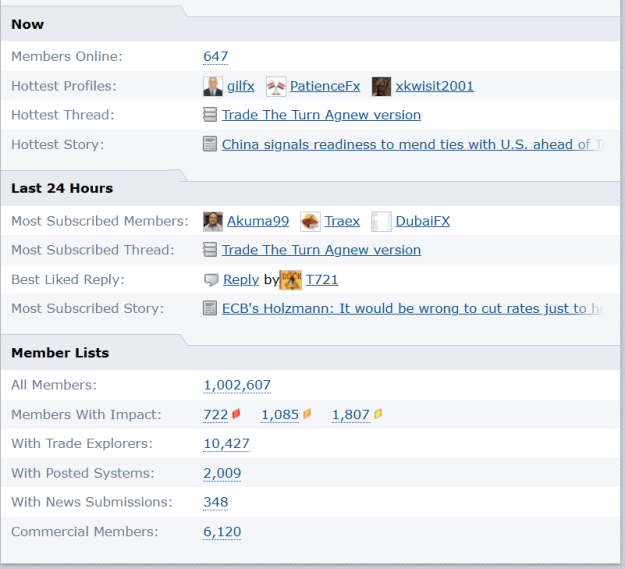The height and width of the screenshot is (569, 625).
Task: Click news icon beside Most Subscribed Story
Action: click(210, 308)
